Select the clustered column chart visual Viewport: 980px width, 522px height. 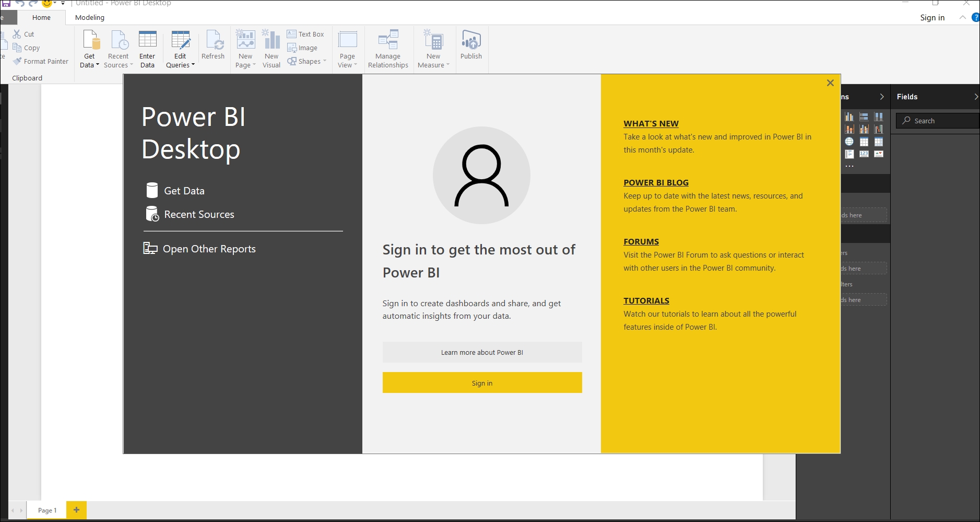(849, 117)
